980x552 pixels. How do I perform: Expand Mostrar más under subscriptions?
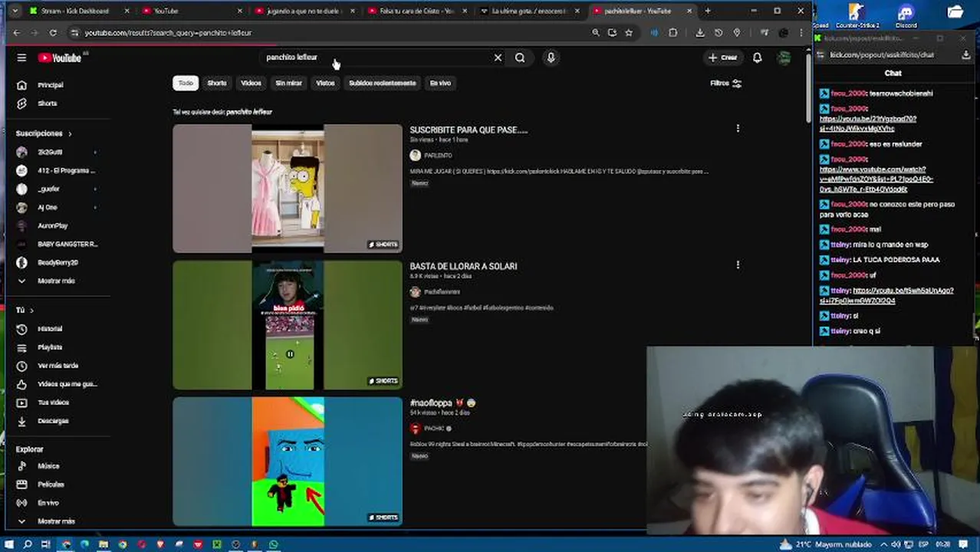(x=58, y=281)
